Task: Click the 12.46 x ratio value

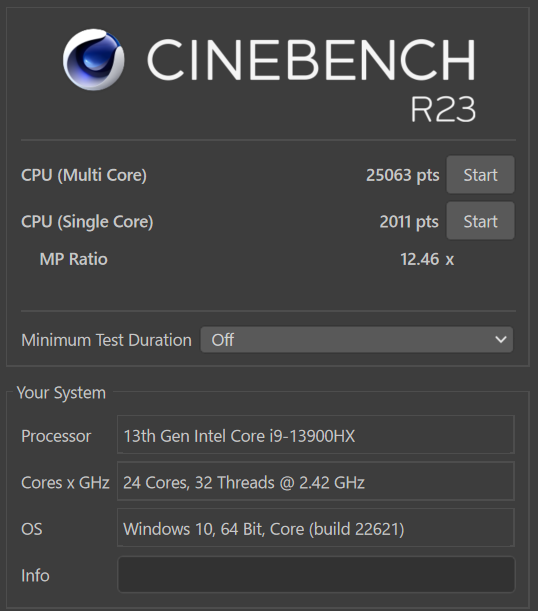Action: pyautogui.click(x=427, y=259)
